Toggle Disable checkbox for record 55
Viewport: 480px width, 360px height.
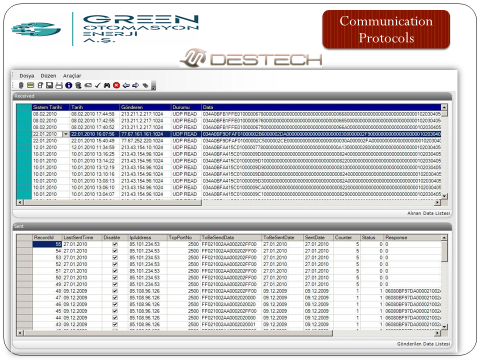pyautogui.click(x=115, y=244)
